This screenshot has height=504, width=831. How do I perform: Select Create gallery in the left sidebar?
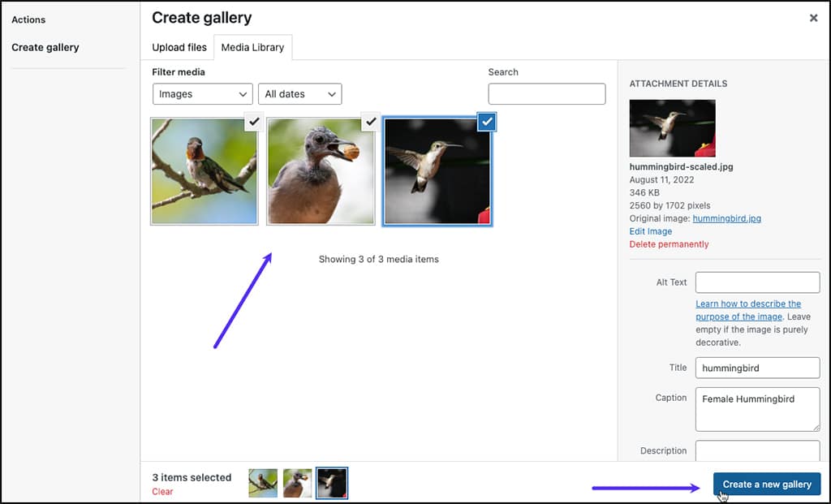click(x=45, y=47)
